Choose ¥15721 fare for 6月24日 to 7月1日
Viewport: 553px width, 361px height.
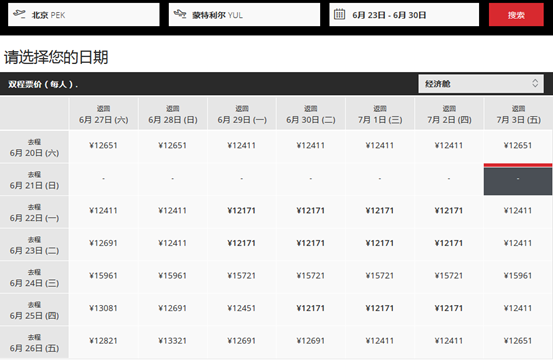(380, 276)
